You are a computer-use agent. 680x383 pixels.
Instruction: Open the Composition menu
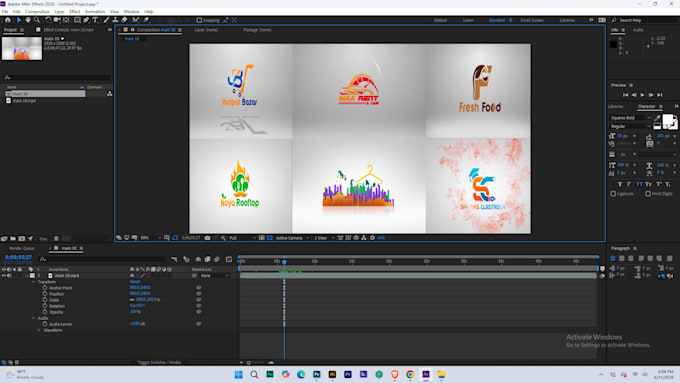[37, 12]
